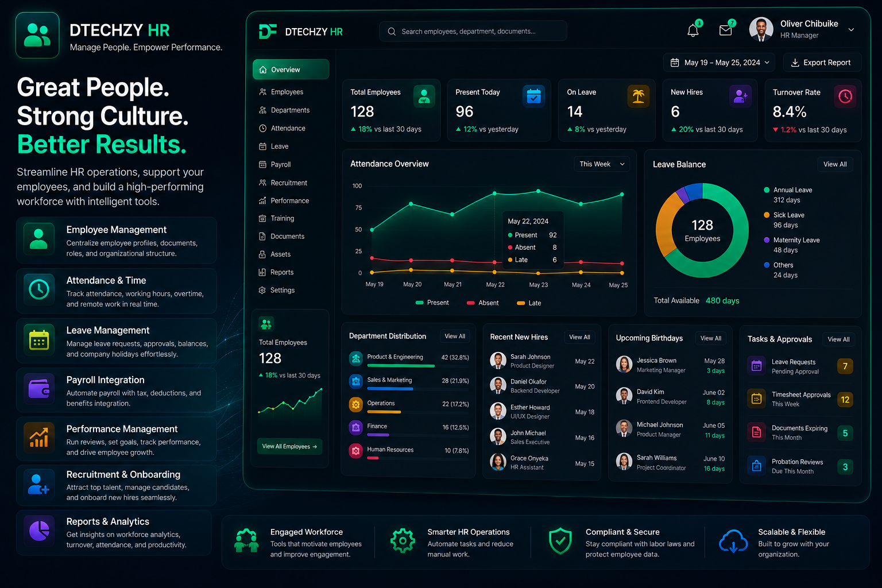Open Leave Requests pending approval icon
The image size is (882, 588).
point(757,366)
